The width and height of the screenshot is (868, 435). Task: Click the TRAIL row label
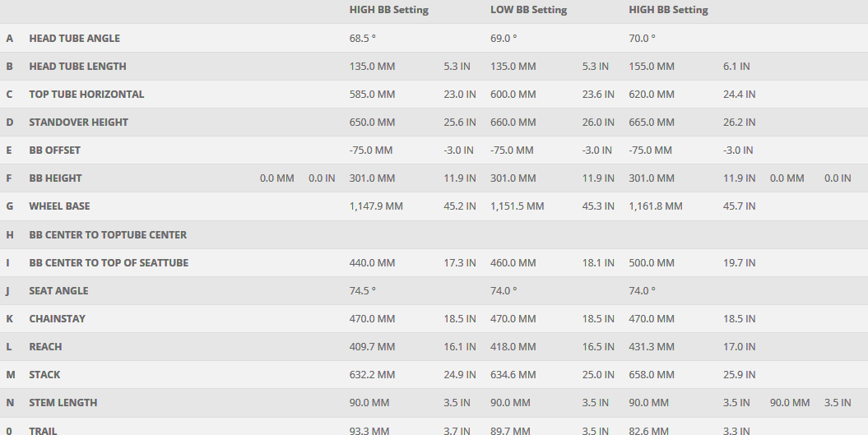click(44, 430)
